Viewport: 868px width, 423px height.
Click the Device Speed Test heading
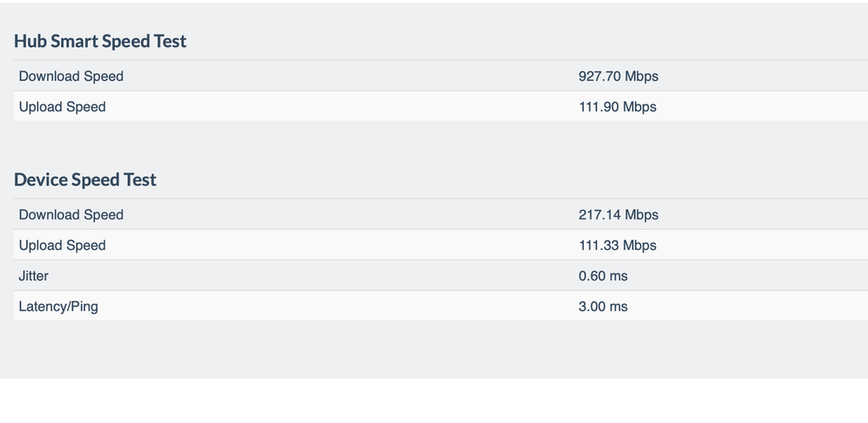[85, 179]
